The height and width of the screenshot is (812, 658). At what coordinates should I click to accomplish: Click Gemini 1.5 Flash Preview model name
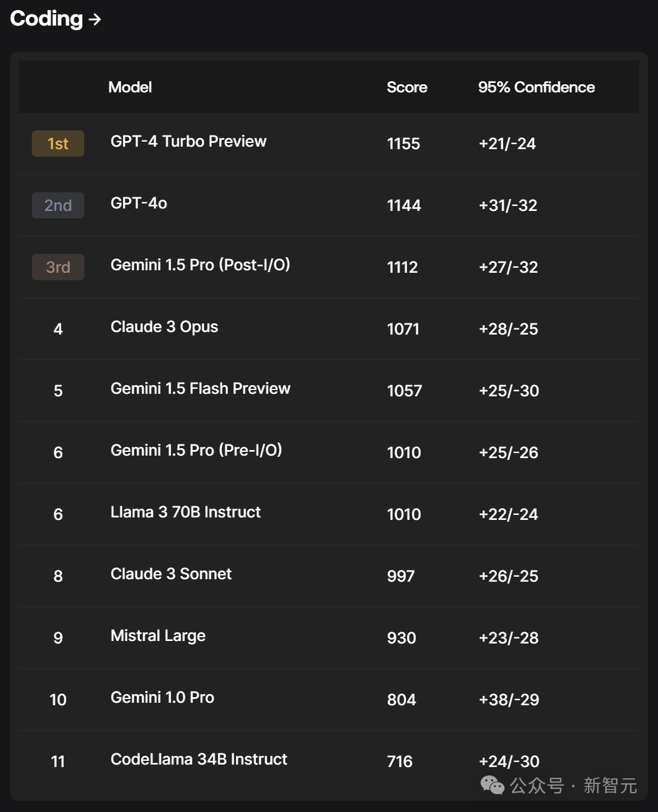[200, 389]
